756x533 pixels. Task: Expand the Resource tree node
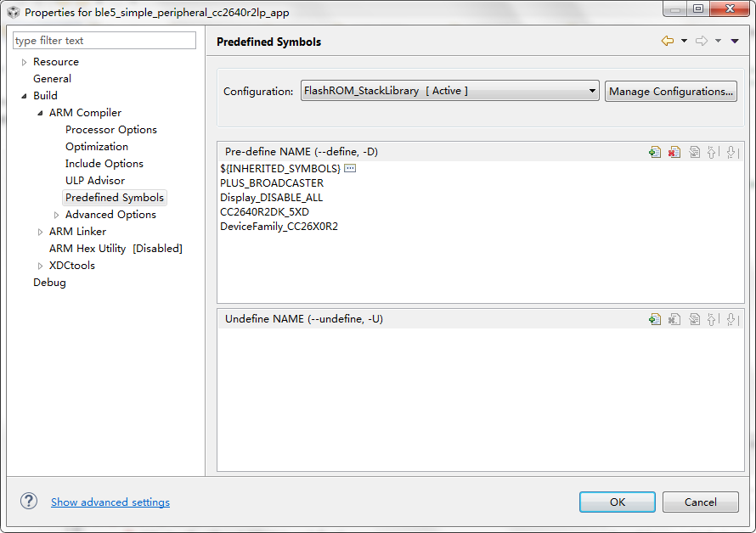pyautogui.click(x=25, y=62)
